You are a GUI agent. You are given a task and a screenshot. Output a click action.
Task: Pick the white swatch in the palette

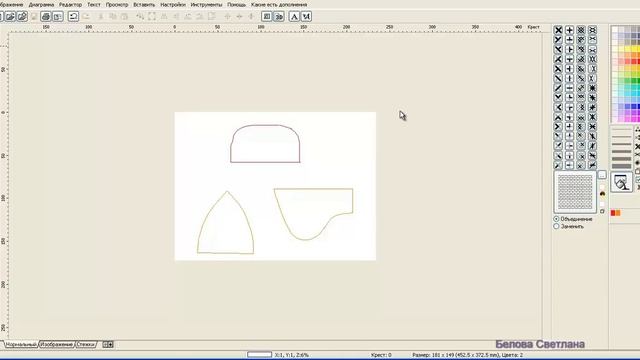click(615, 29)
